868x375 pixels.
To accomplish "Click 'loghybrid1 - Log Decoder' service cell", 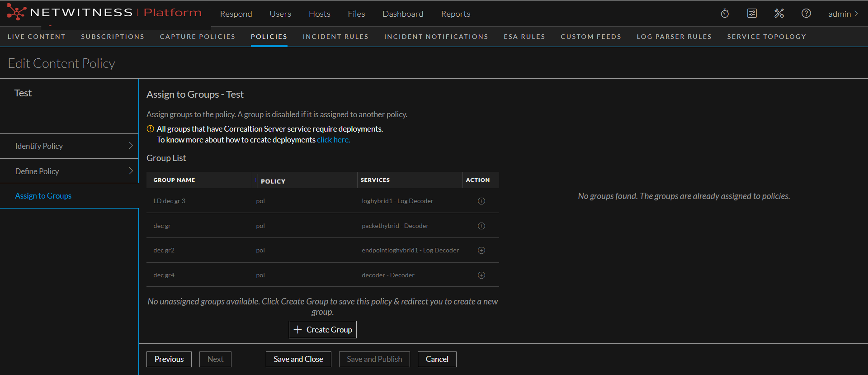I will [397, 201].
